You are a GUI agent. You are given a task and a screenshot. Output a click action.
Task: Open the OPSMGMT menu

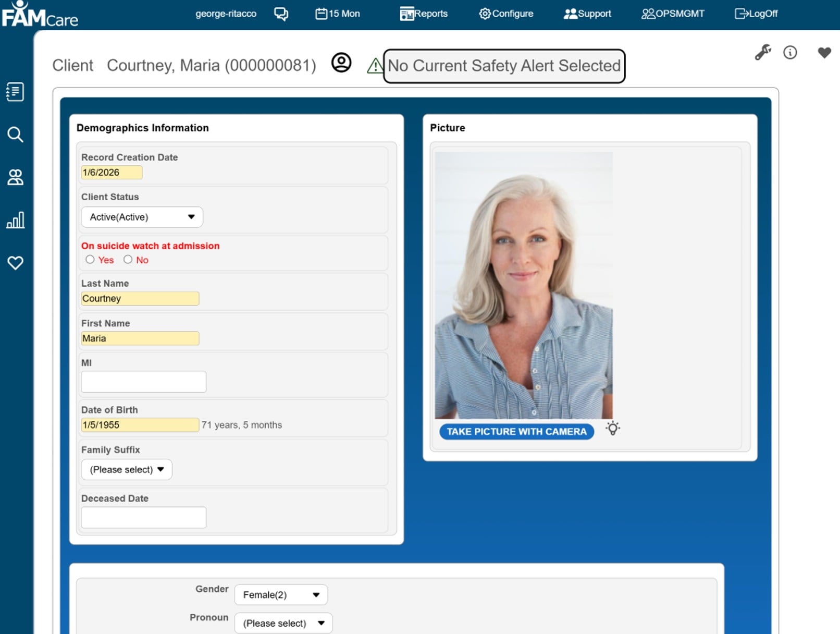point(673,14)
